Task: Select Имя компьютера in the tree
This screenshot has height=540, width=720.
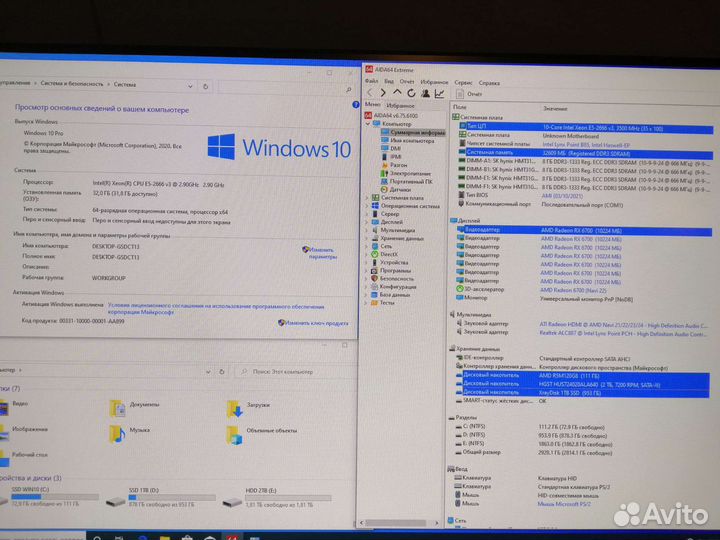Action: coord(407,141)
